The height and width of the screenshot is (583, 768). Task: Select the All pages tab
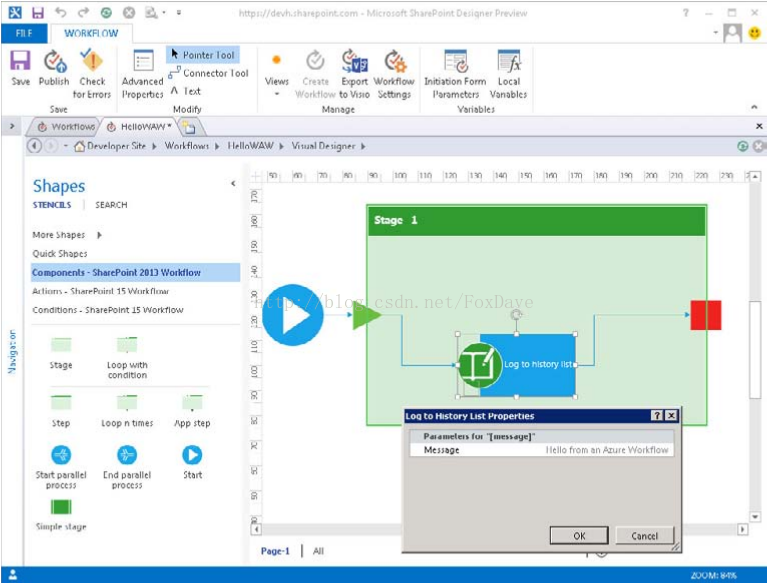coord(318,551)
